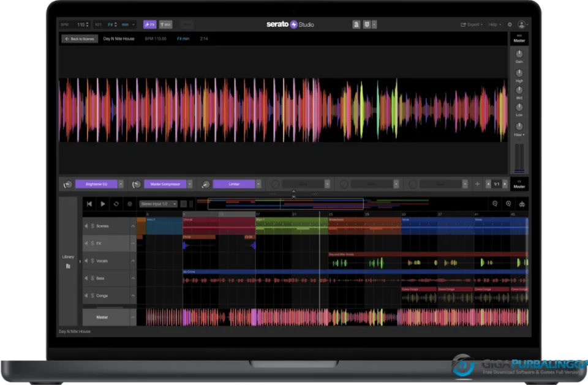Viewport: 588px width, 385px height.
Task: Click skip to start transport button
Action: (89, 204)
